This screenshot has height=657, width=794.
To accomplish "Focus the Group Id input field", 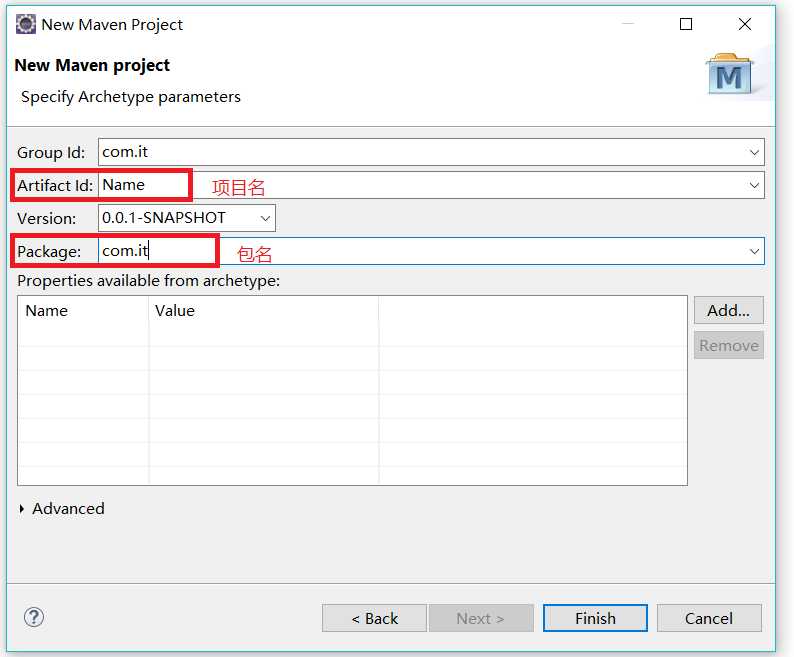I will (431, 152).
